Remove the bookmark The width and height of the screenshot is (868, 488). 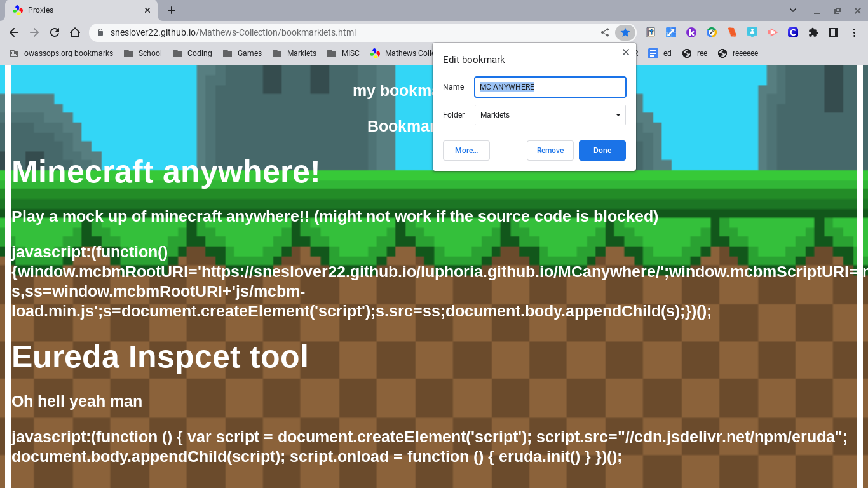pyautogui.click(x=550, y=151)
